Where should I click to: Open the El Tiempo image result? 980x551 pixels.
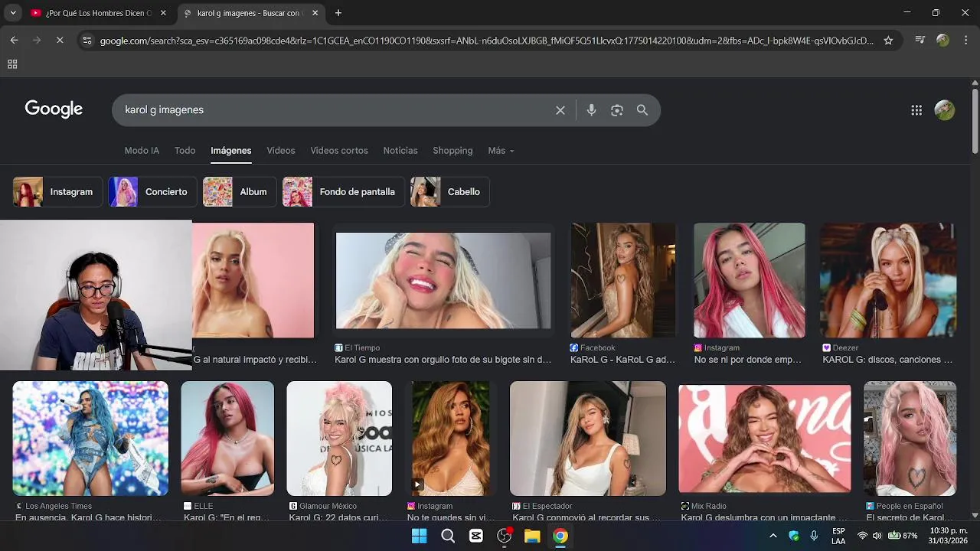(443, 280)
